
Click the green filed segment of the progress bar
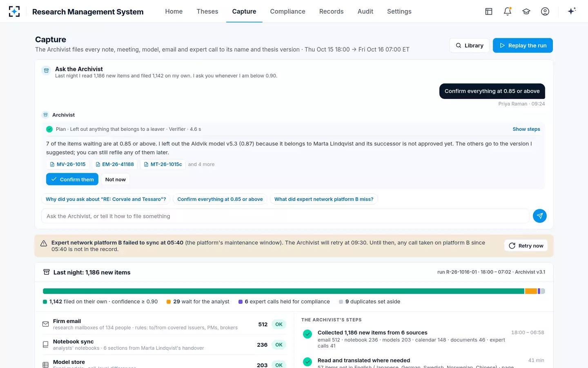coord(283,291)
